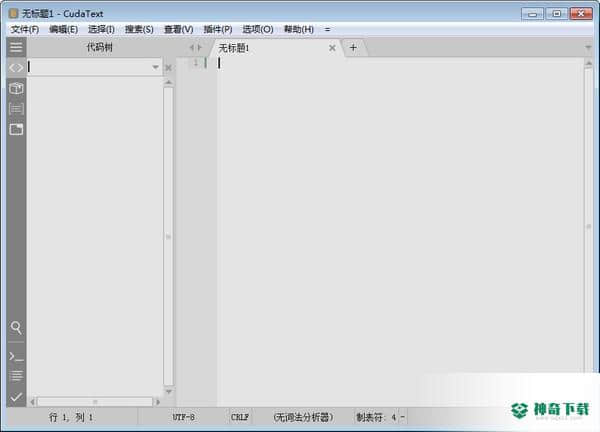Clear the code tree filter with X icon
Image resolution: width=600 pixels, height=432 pixels.
[x=168, y=68]
